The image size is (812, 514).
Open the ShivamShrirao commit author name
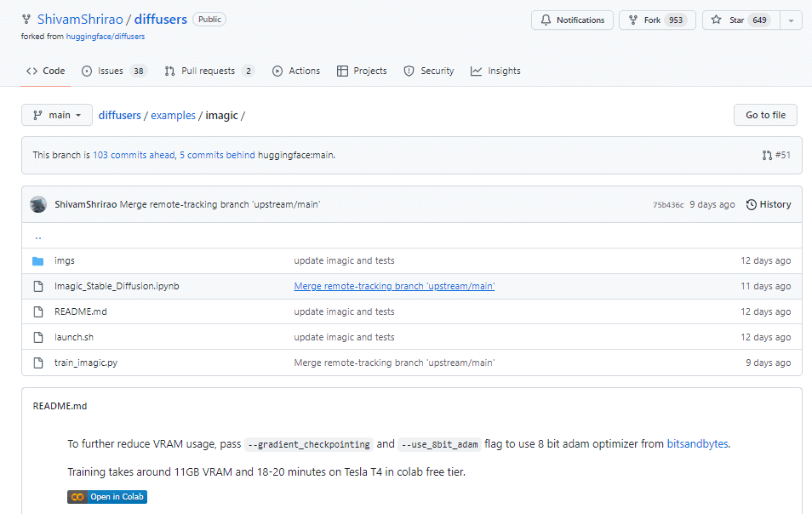tap(85, 204)
